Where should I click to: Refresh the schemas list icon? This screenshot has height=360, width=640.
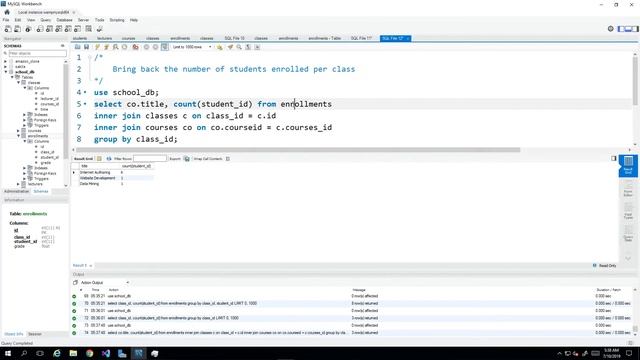point(62,46)
